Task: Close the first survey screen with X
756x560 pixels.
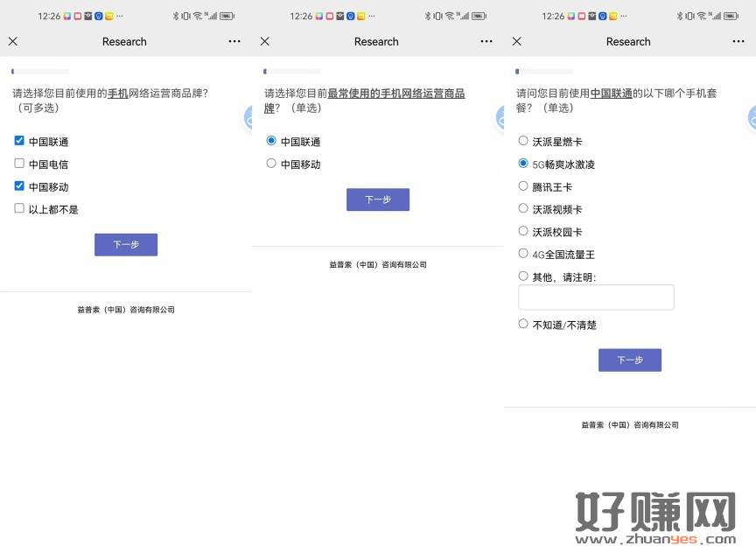Action: [x=13, y=41]
